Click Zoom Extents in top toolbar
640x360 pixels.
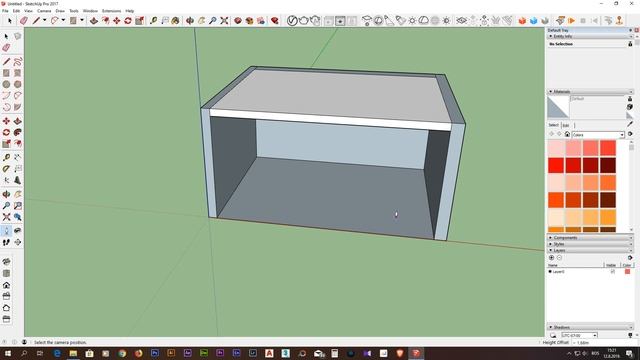coord(224,20)
